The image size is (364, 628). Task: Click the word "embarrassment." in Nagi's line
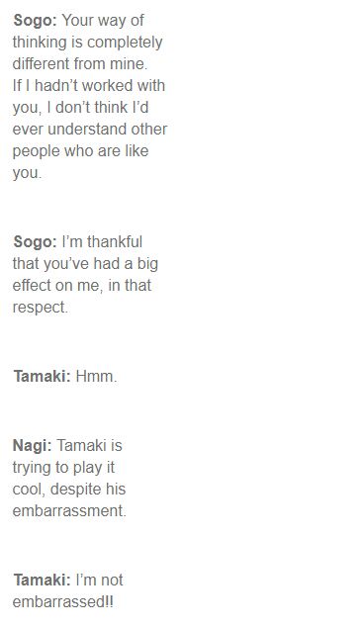click(x=69, y=510)
